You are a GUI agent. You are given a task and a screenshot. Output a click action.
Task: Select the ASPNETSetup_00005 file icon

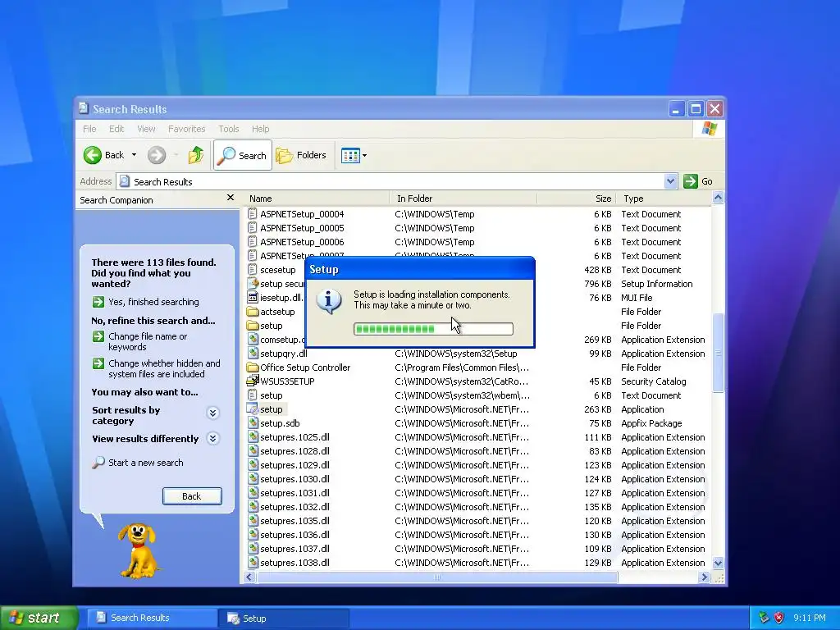tap(253, 228)
